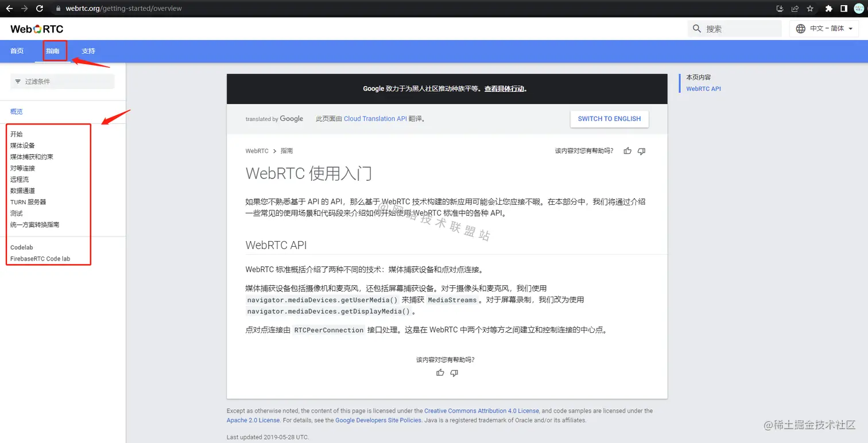The width and height of the screenshot is (868, 443).
Task: Click the filter icon in the sidebar filter box
Action: pos(18,81)
